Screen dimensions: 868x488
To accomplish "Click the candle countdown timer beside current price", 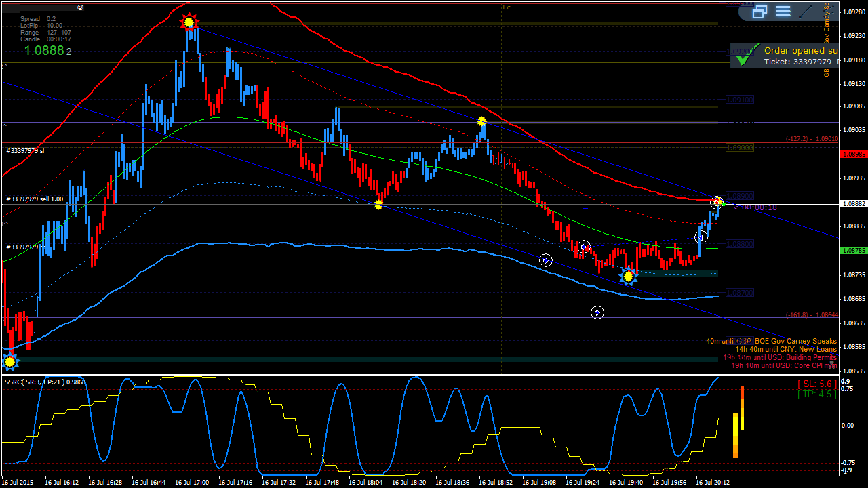I will click(x=755, y=207).
